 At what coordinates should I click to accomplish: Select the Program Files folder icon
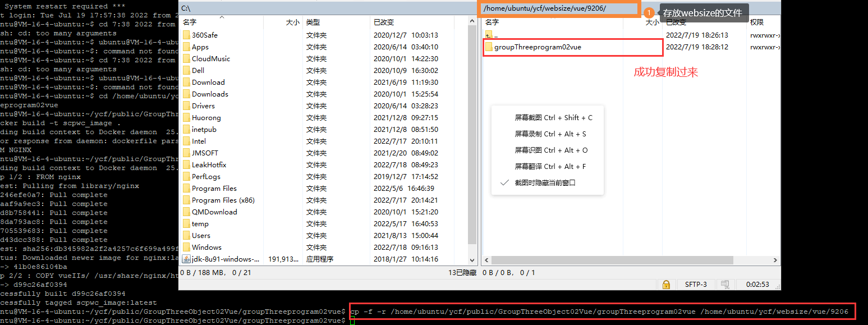(x=186, y=188)
